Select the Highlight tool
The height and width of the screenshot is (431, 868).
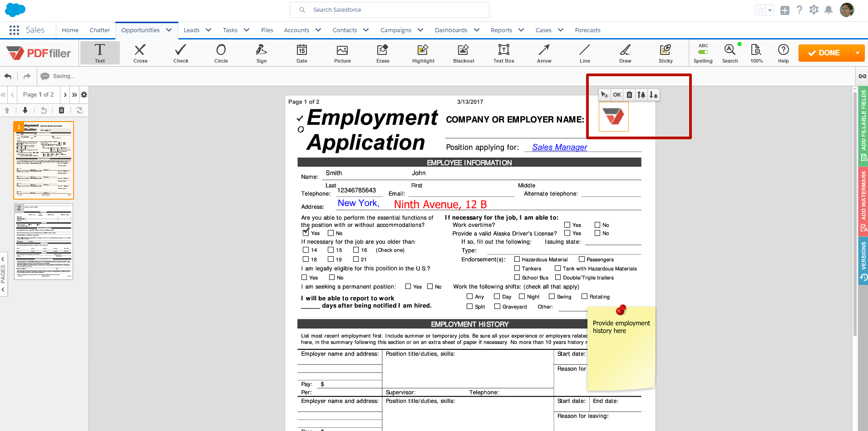(x=423, y=53)
